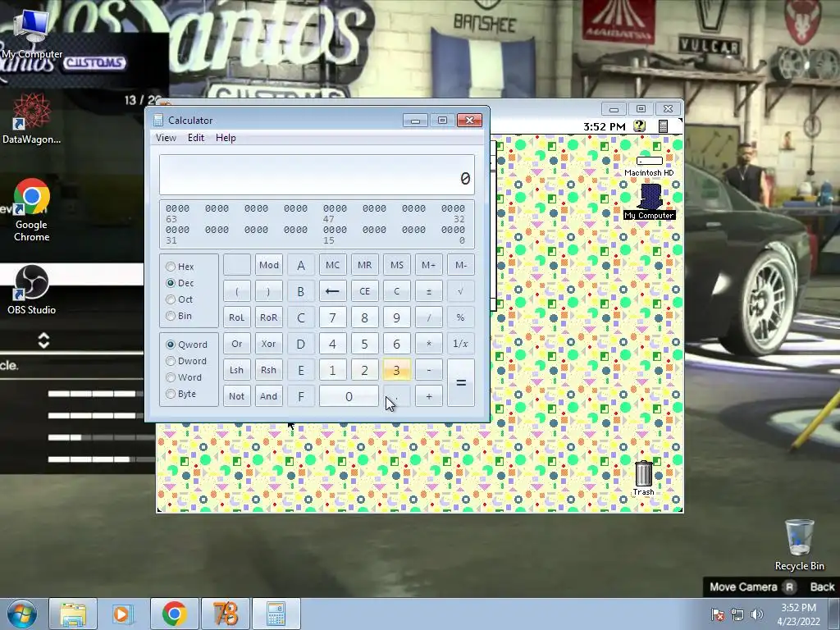The width and height of the screenshot is (840, 630).
Task: Click the multiply button
Action: pyautogui.click(x=428, y=344)
